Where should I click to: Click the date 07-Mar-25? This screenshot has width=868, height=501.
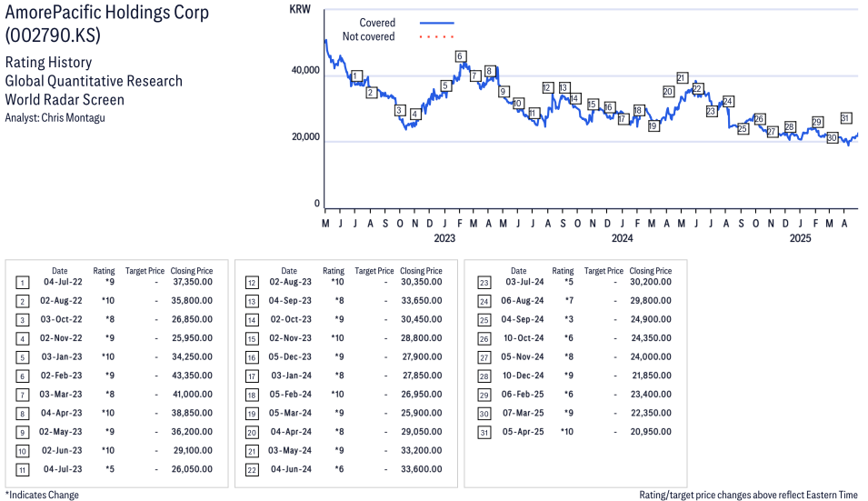524,413
